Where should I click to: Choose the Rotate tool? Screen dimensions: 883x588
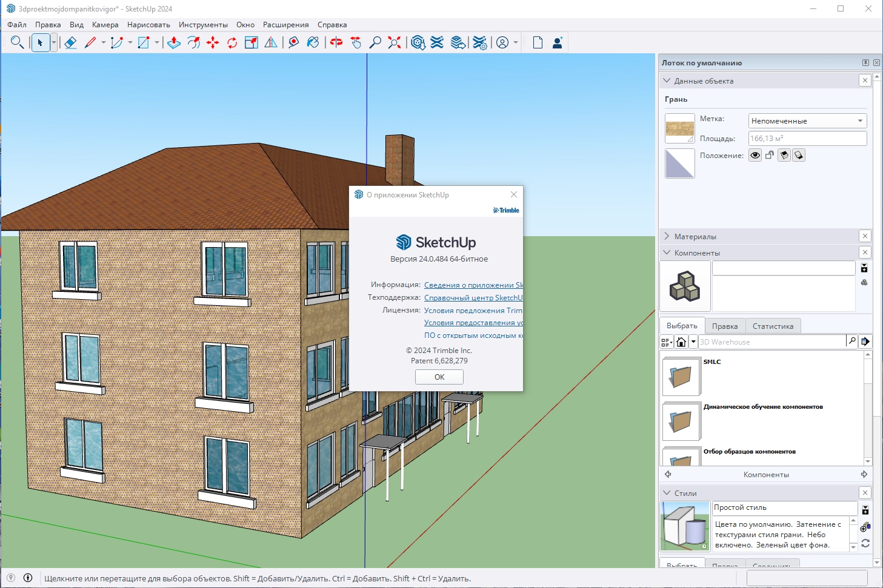coord(232,42)
